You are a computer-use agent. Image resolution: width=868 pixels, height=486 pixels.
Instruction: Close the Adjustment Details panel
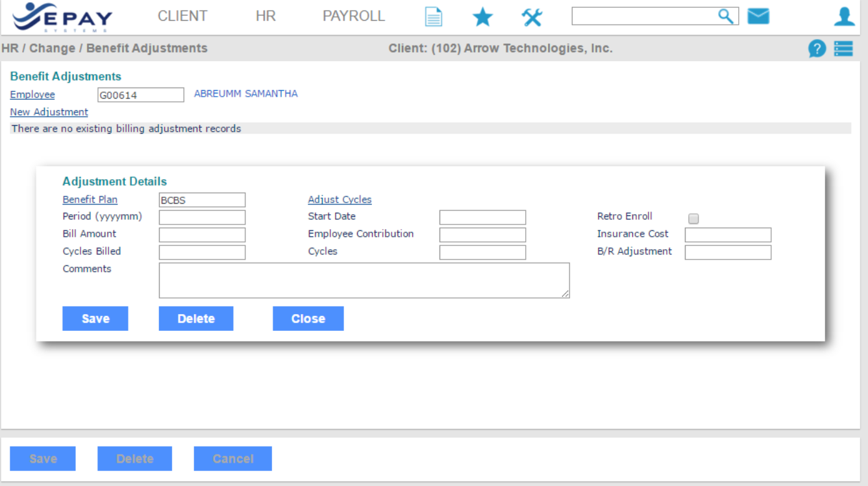click(308, 318)
